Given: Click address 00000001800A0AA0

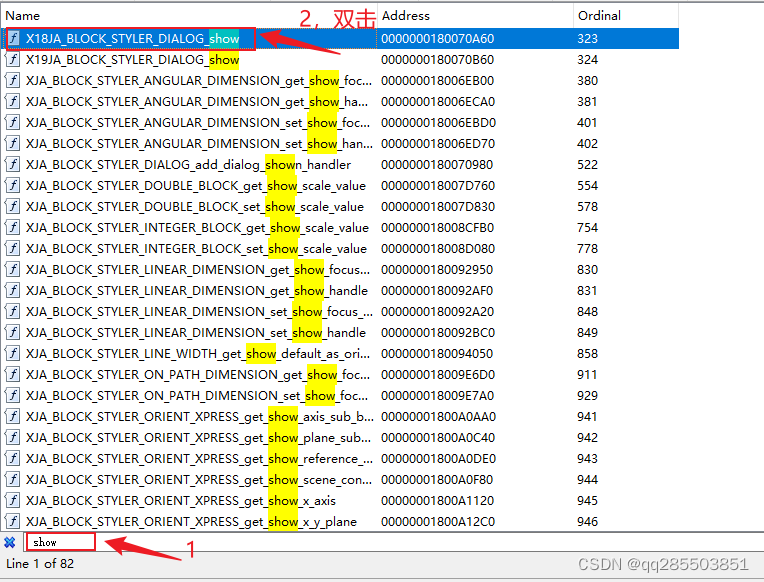Looking at the screenshot, I should pos(438,416).
